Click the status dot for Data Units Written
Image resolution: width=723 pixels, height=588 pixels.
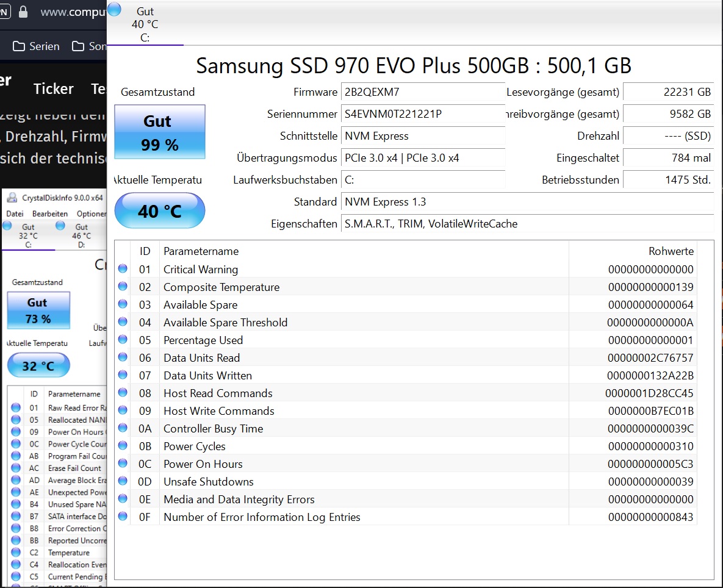click(x=123, y=375)
